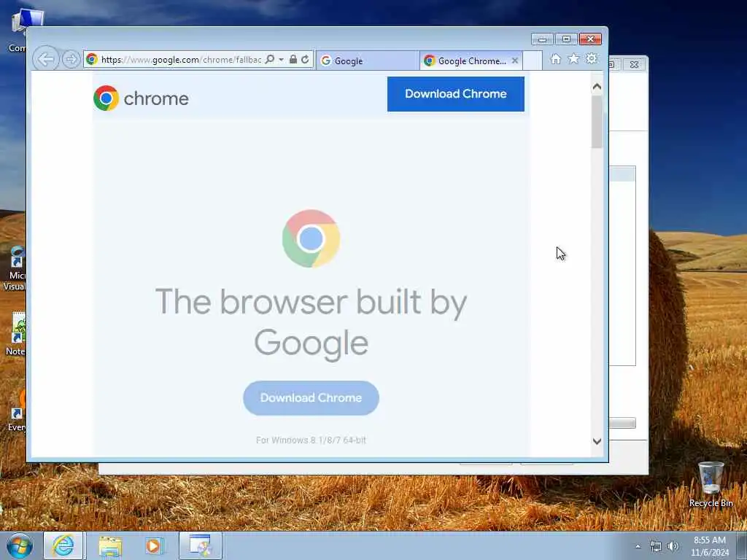The image size is (747, 560).
Task: Open the address bar autocomplete dropdown arrow
Action: [x=281, y=60]
